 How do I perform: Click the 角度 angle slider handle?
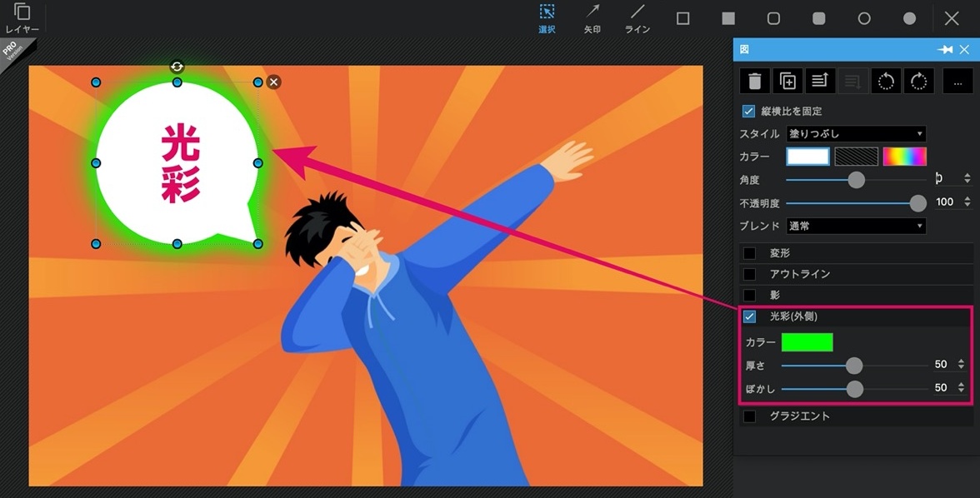pyautogui.click(x=857, y=180)
